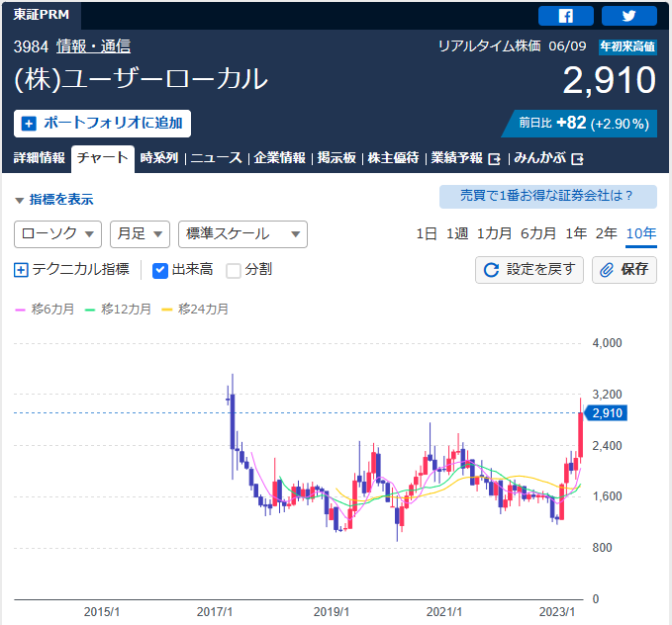The image size is (672, 625).
Task: Click the yellow 移24カ月 legend swatch
Action: tap(166, 310)
